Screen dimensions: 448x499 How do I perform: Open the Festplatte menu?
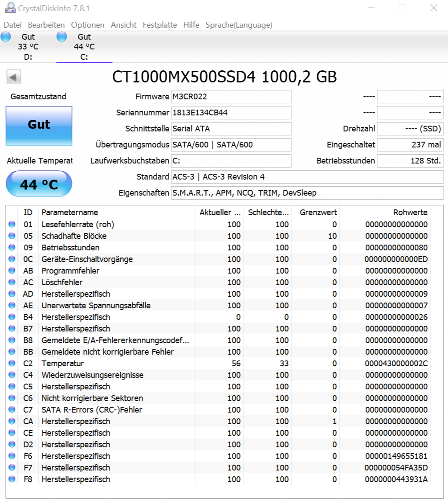pos(160,25)
